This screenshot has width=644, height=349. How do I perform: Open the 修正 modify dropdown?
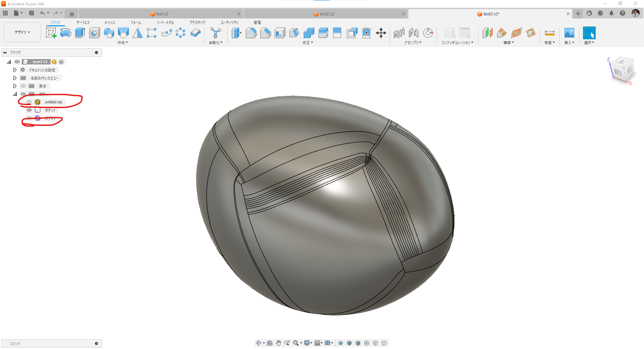pos(308,43)
